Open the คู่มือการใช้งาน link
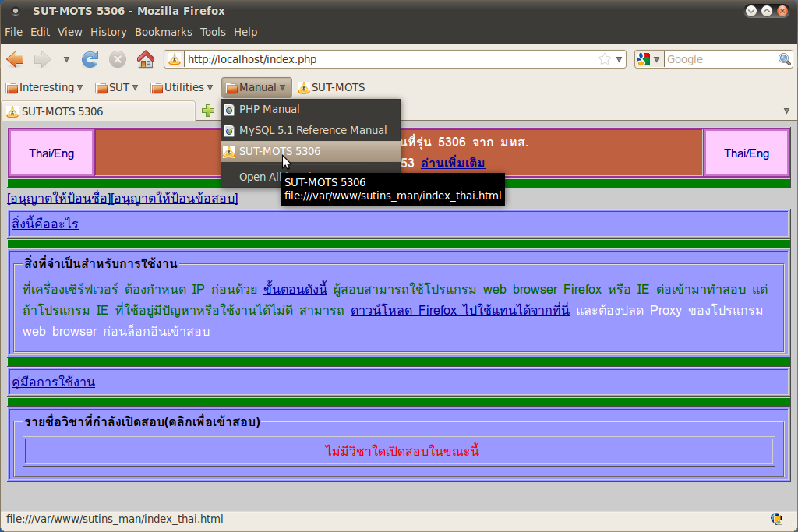 click(x=54, y=382)
